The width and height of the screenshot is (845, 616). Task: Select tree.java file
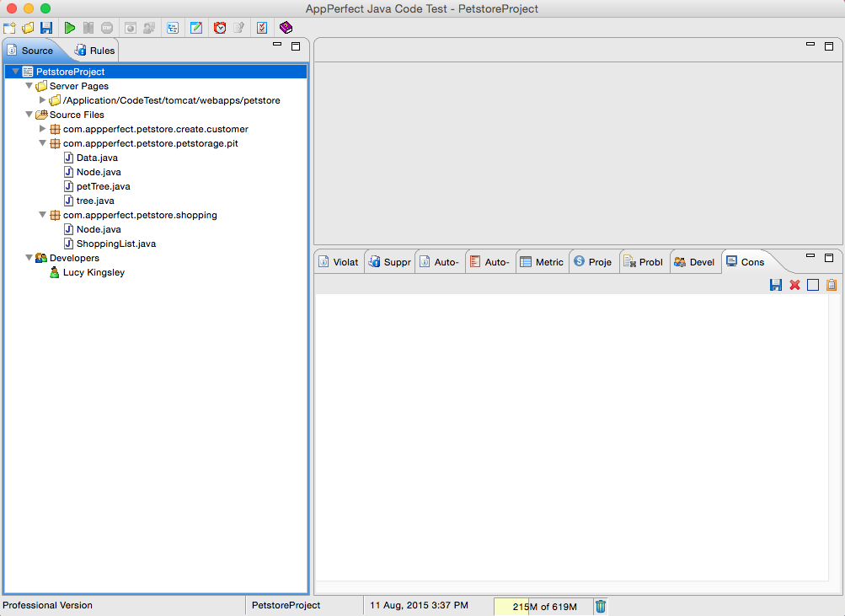[95, 201]
